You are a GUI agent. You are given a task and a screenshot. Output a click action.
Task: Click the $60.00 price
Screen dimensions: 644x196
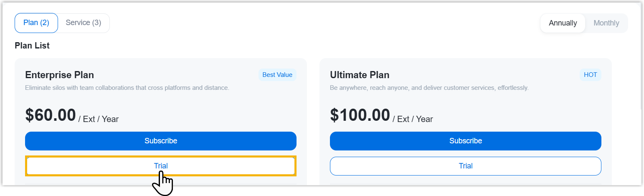tap(51, 115)
